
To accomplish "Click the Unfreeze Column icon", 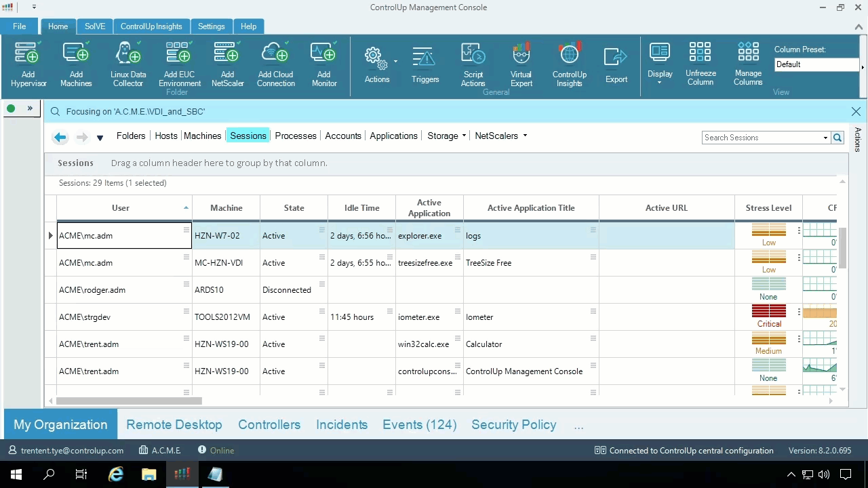I will click(701, 64).
